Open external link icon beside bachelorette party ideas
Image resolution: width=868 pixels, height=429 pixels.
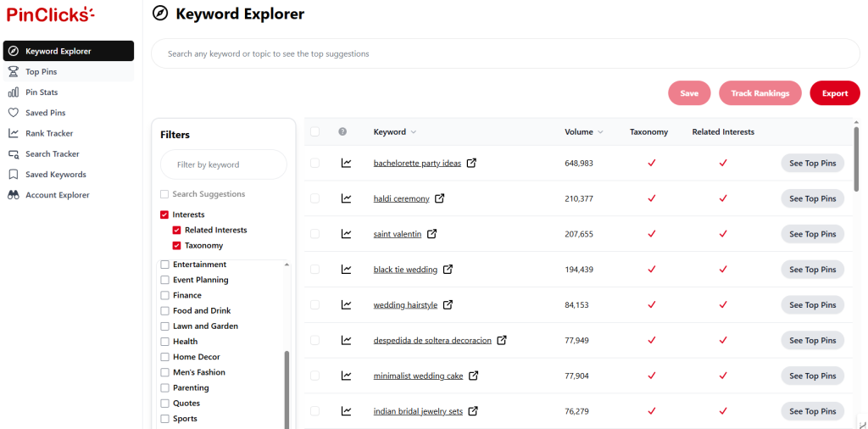(471, 164)
